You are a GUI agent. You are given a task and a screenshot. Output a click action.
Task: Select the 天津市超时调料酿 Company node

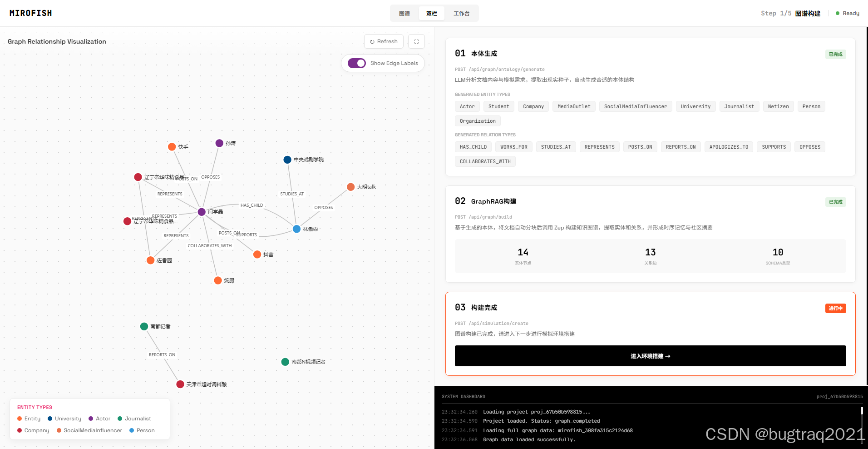[180, 384]
